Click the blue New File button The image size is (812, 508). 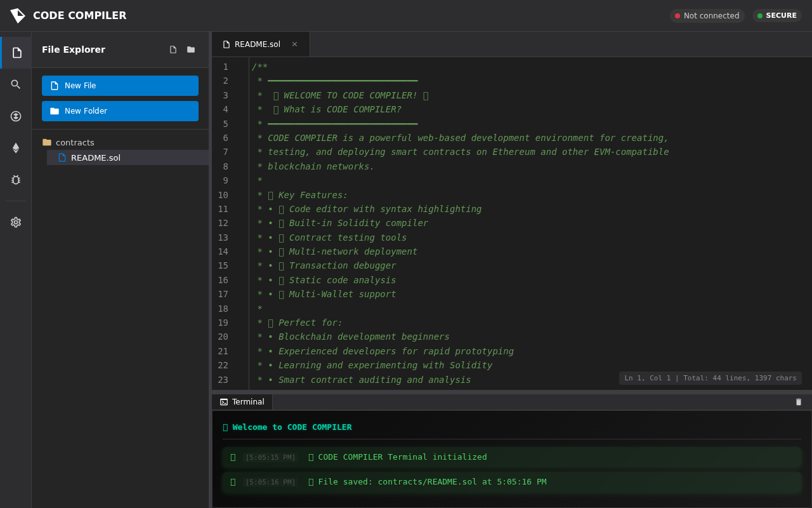tap(120, 86)
